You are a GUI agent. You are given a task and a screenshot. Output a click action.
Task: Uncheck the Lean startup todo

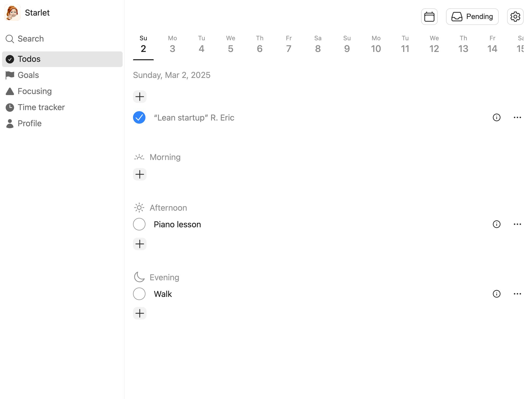click(139, 117)
